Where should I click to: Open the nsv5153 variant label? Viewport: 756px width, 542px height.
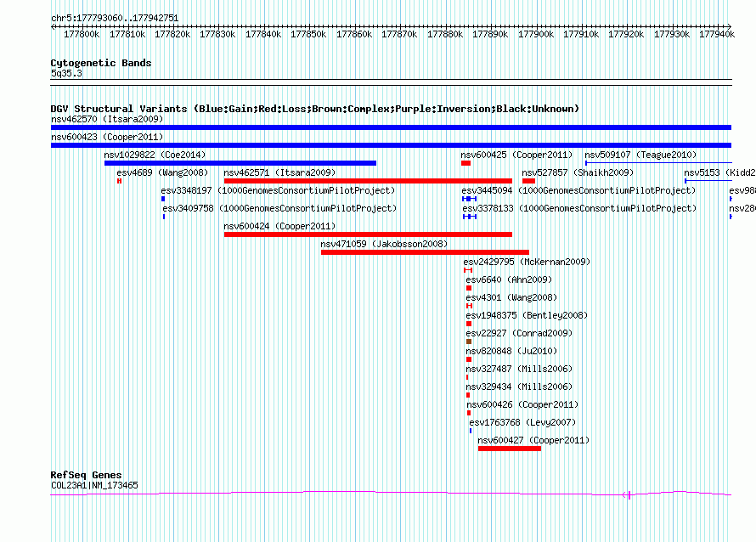[719, 172]
